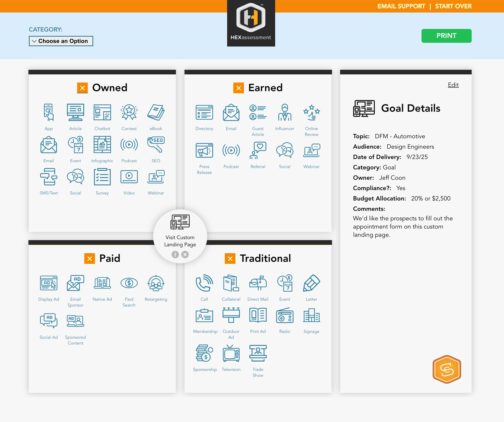Click the HEXassessment logo
504x422 pixels.
pyautogui.click(x=251, y=23)
